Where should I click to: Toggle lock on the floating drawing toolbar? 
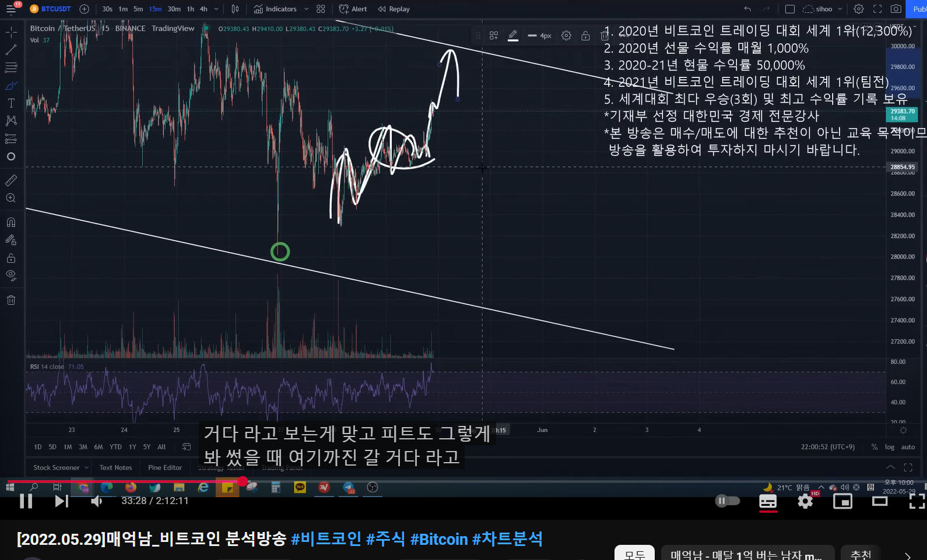point(585,36)
